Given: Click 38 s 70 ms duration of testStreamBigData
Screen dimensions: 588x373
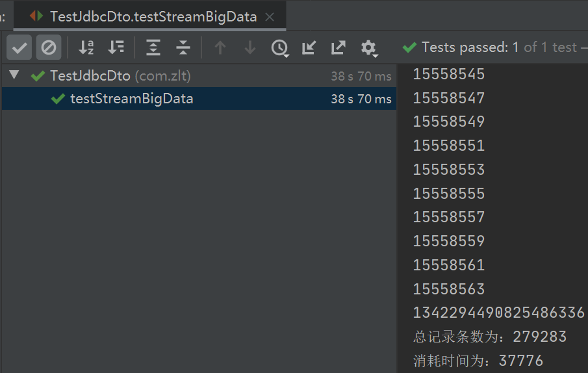Looking at the screenshot, I should (x=361, y=99).
